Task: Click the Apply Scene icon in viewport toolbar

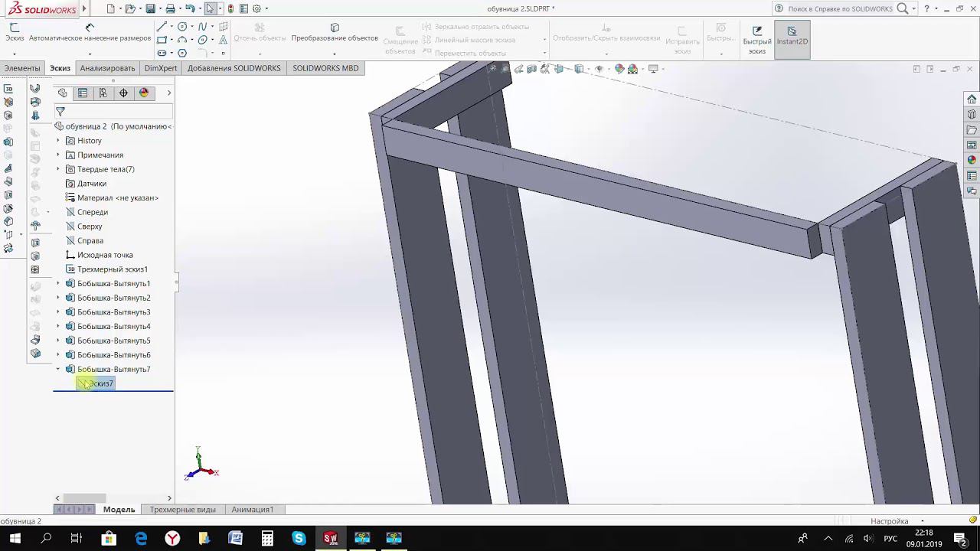Action: (633, 69)
